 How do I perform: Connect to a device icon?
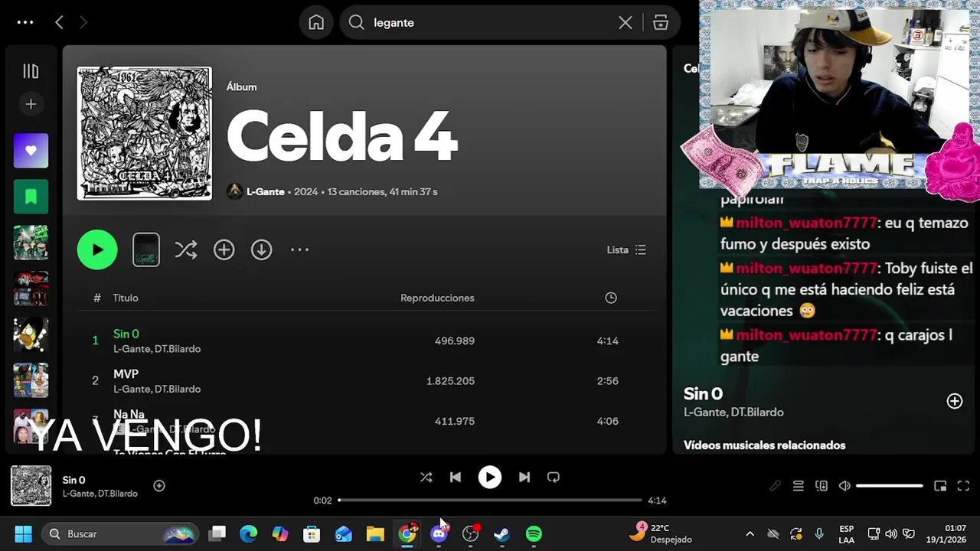click(822, 486)
